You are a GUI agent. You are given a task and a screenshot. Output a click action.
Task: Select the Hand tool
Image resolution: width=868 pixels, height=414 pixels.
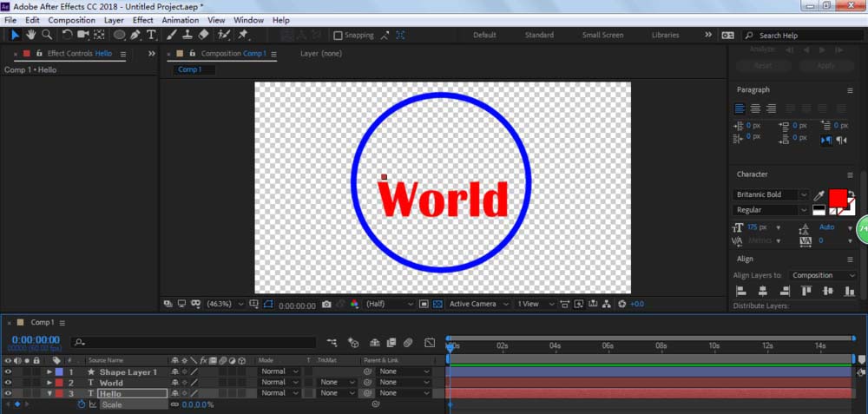(31, 35)
